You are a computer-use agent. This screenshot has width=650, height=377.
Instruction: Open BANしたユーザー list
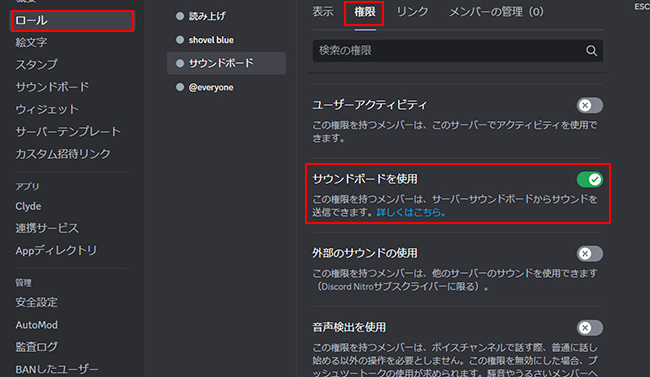coord(57,369)
